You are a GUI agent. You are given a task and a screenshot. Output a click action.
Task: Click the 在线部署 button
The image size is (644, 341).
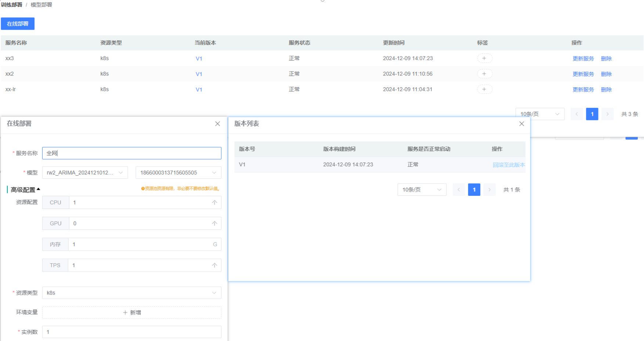pos(18,24)
